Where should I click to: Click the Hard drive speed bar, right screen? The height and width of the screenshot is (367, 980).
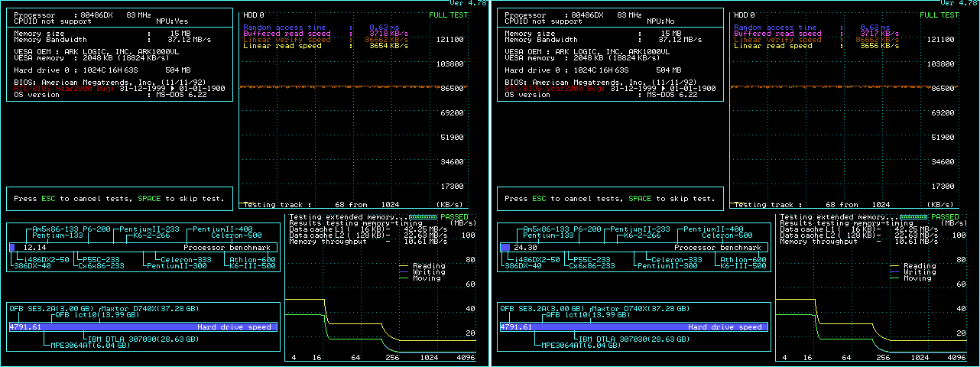(x=634, y=326)
